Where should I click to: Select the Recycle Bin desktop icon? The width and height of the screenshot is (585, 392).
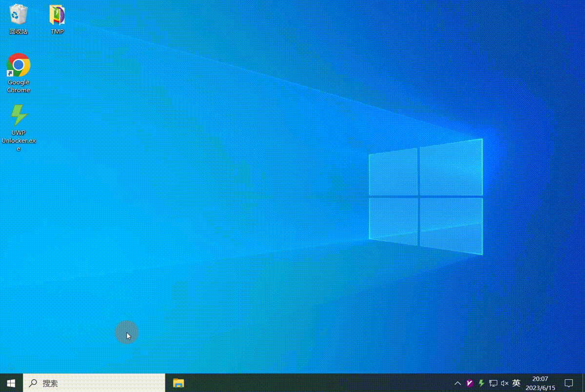click(x=19, y=20)
